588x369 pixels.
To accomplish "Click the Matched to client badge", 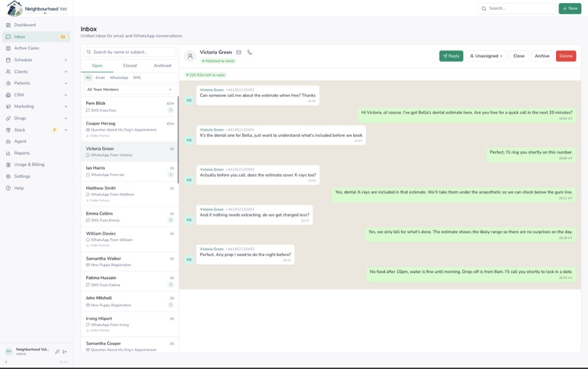I will pyautogui.click(x=218, y=61).
